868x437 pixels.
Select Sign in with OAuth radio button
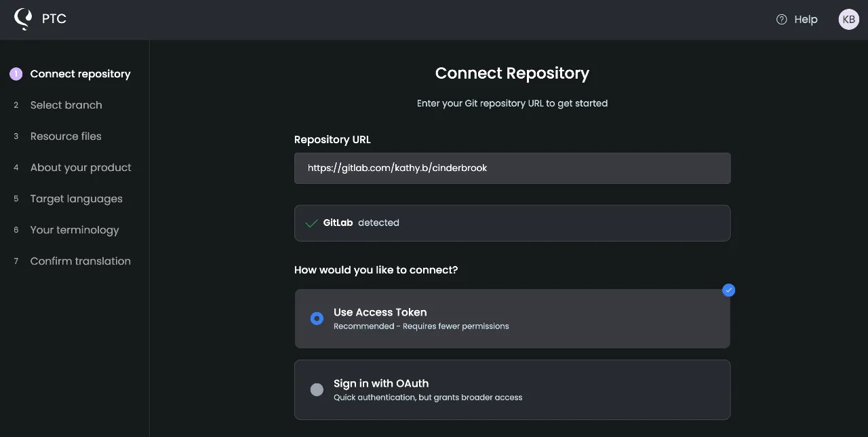317,389
